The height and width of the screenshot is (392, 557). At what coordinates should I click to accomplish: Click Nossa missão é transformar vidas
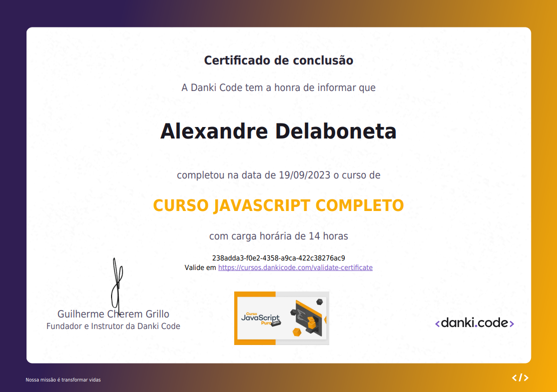coord(63,379)
